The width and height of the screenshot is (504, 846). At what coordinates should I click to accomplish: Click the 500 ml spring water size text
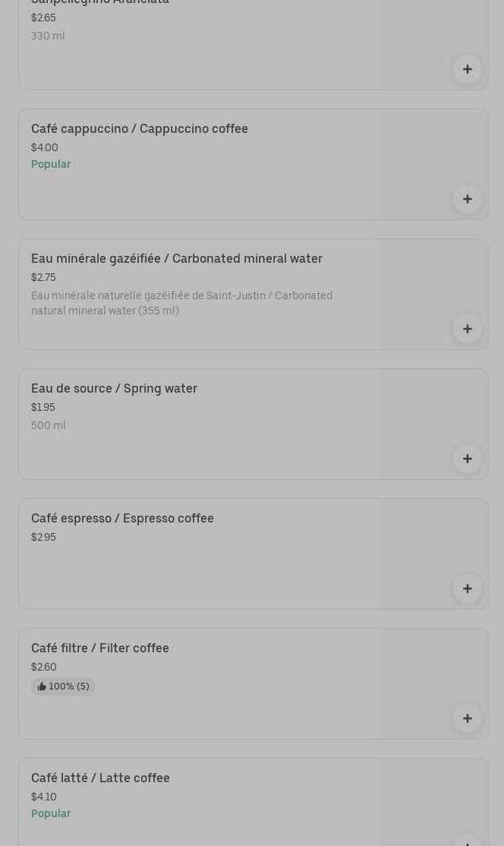click(49, 425)
